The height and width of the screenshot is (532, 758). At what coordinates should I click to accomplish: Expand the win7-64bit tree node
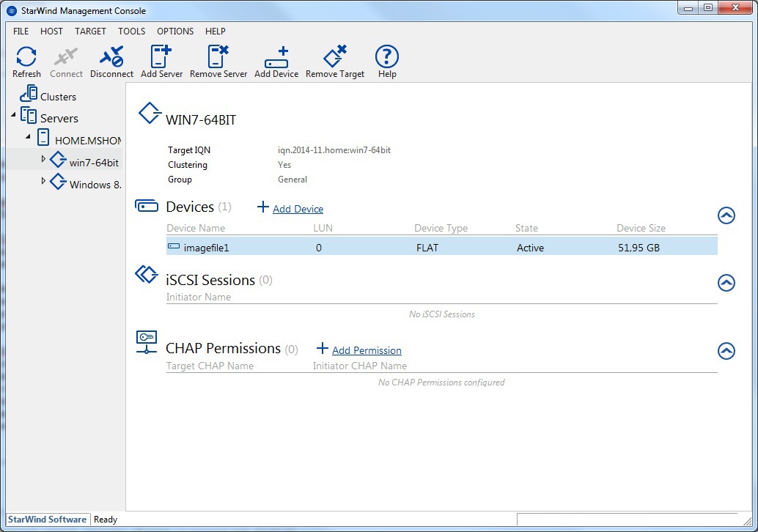tap(43, 158)
